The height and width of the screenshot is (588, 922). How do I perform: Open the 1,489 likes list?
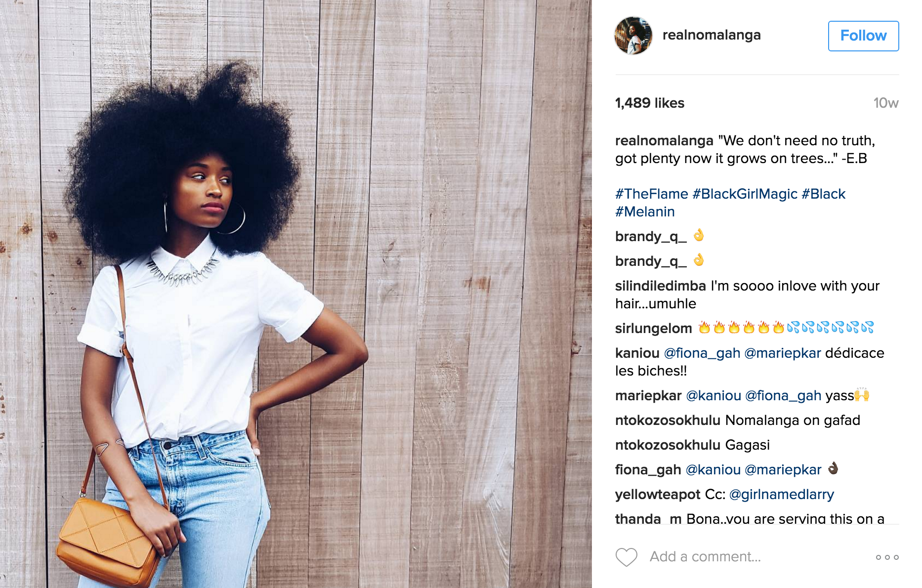click(650, 103)
